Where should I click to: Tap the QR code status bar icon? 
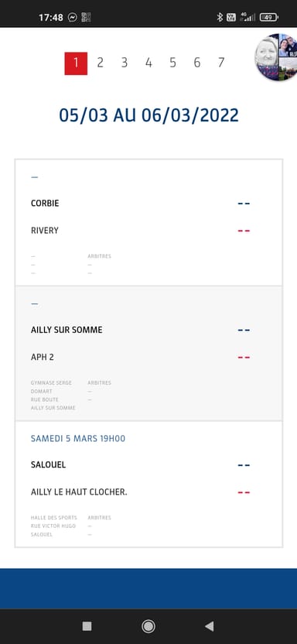pyautogui.click(x=86, y=17)
